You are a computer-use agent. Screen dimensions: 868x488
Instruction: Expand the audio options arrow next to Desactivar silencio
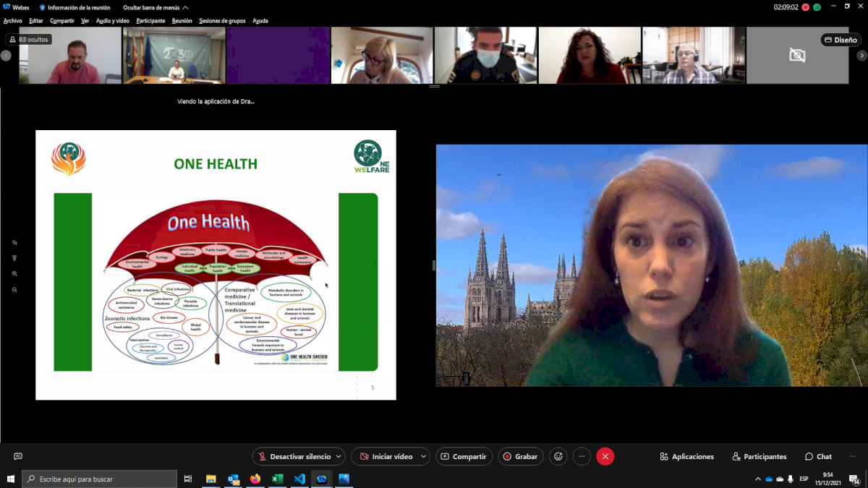[x=339, y=457]
